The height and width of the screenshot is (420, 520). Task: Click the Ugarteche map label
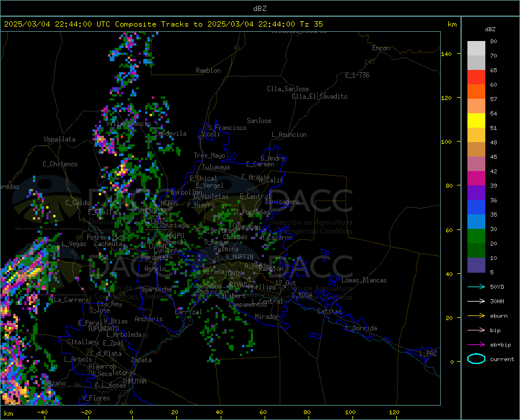click(x=156, y=289)
